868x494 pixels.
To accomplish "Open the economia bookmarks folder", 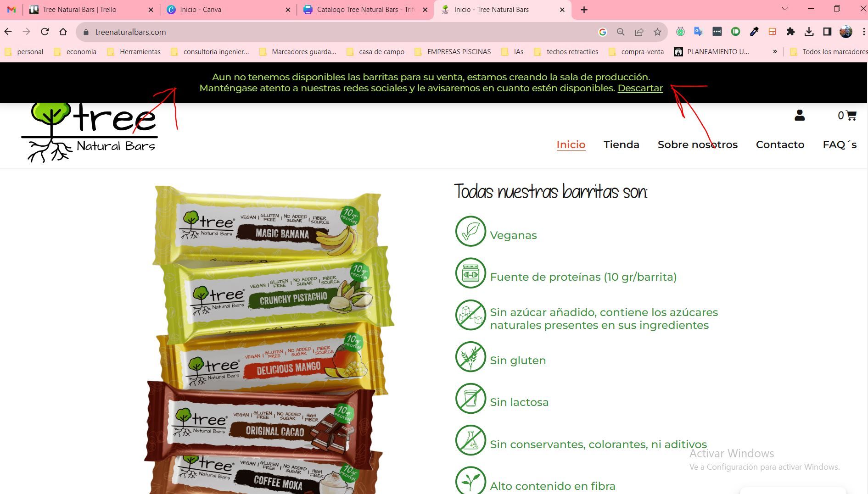I will click(x=75, y=52).
